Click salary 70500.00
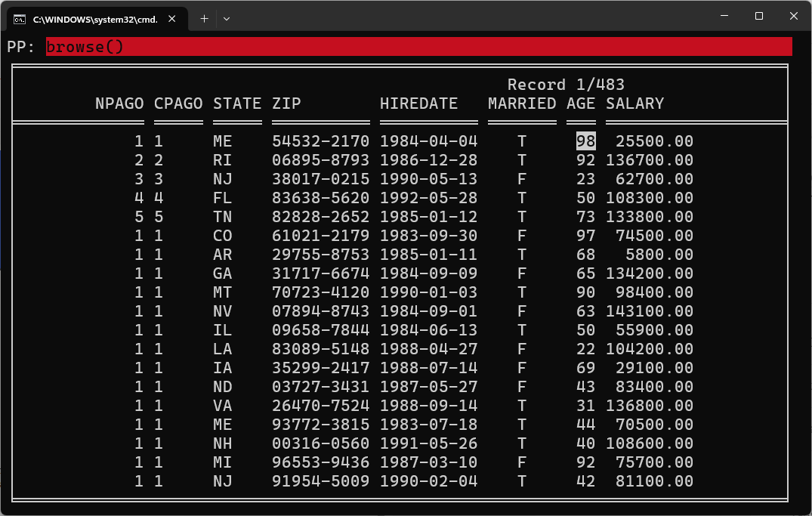812x516 pixels. coord(655,425)
